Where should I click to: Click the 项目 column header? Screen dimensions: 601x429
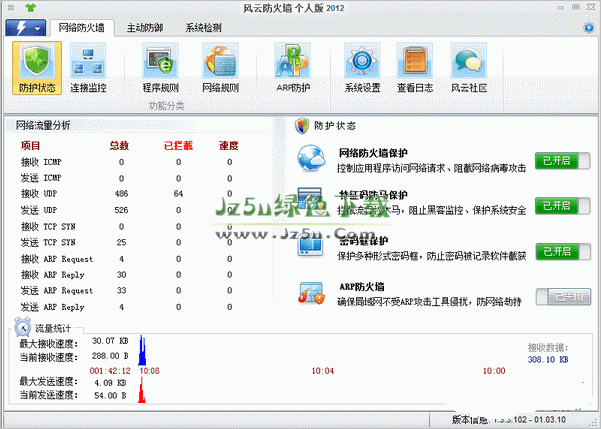[30, 146]
